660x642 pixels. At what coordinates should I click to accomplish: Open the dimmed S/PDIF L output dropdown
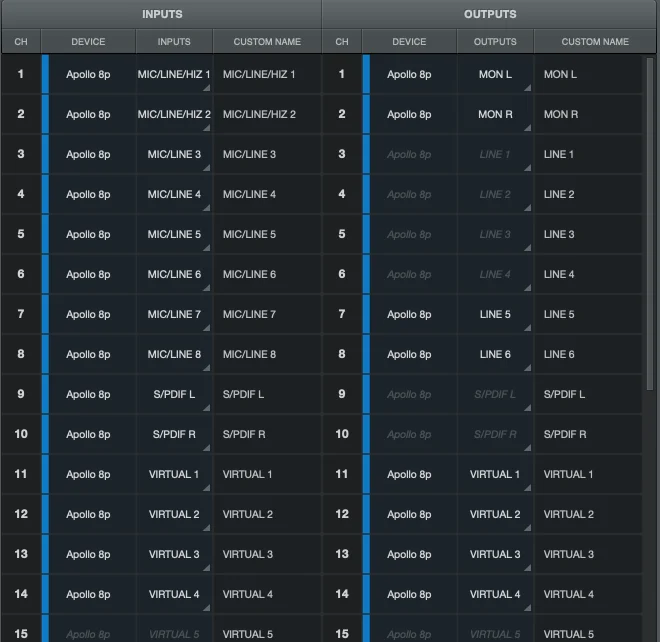tap(495, 394)
